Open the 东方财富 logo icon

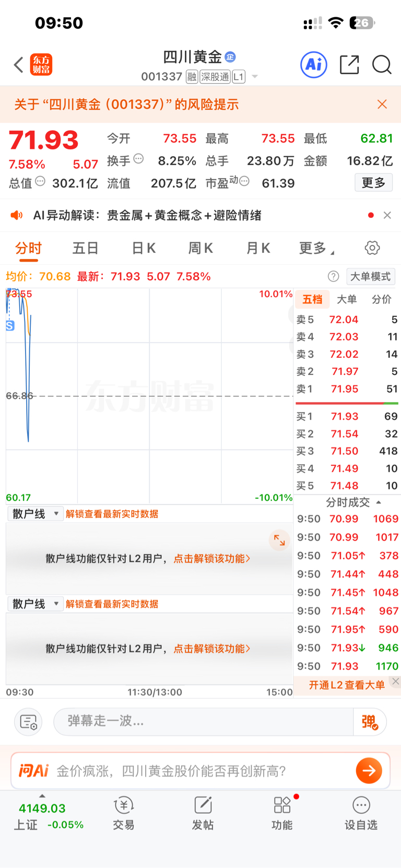click(41, 65)
